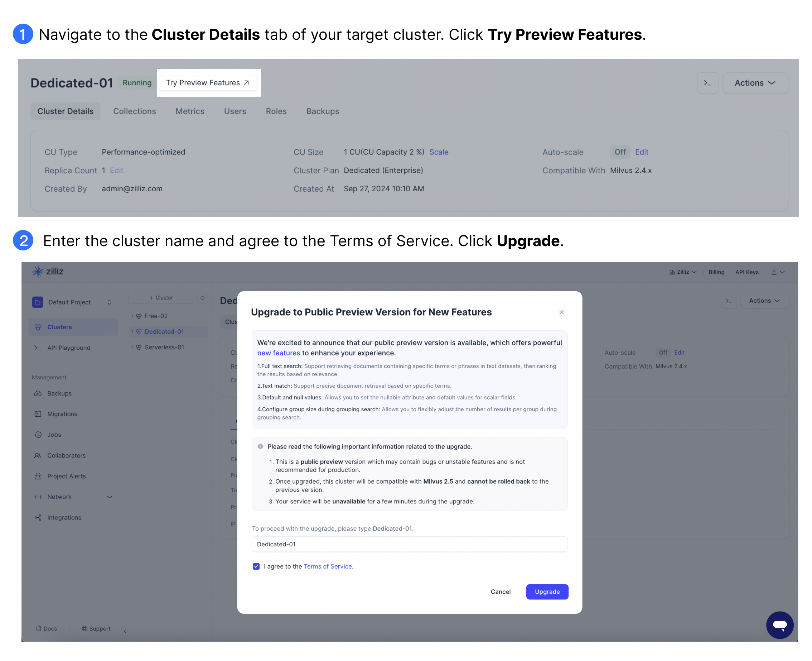Open the Jobs panel
The image size is (812, 661).
tap(54, 435)
